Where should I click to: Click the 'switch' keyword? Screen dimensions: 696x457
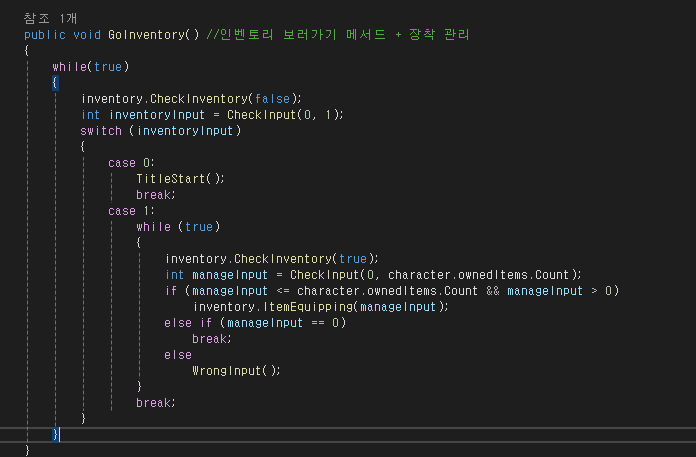click(x=101, y=131)
